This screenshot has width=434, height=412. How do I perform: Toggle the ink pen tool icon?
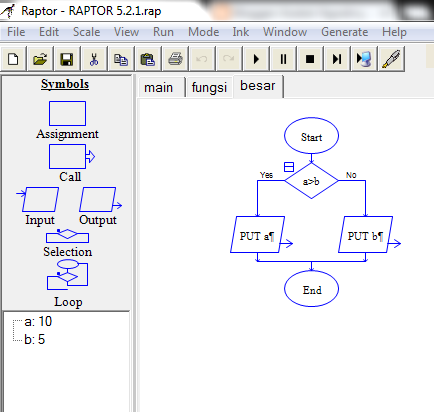pos(391,59)
